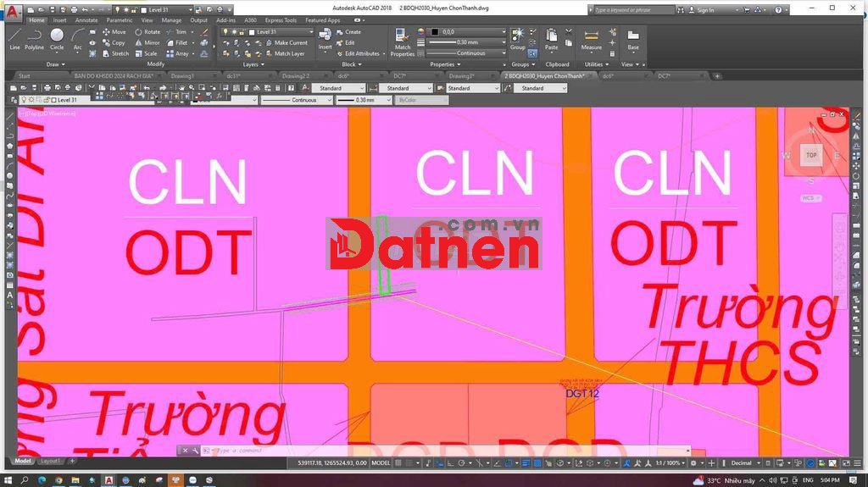Click the Polyline tool icon
Screen dimensions: 868x487
point(34,39)
